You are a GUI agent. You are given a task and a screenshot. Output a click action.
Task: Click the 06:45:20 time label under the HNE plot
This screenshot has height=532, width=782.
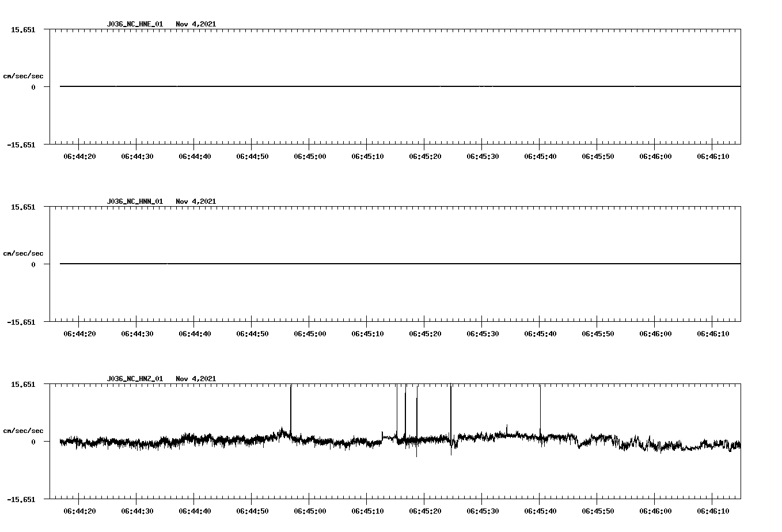[x=425, y=157]
